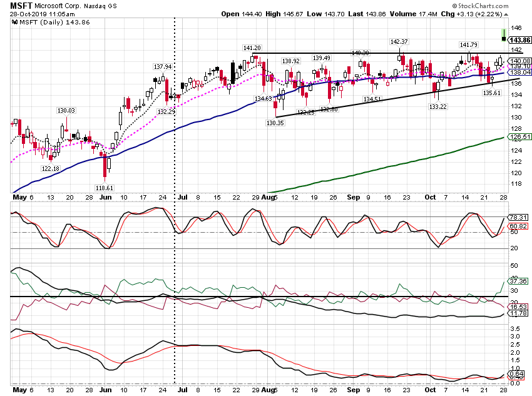Click the 16.53 indicator value tag
Viewport: 532px width, 396px height.
tap(518, 307)
